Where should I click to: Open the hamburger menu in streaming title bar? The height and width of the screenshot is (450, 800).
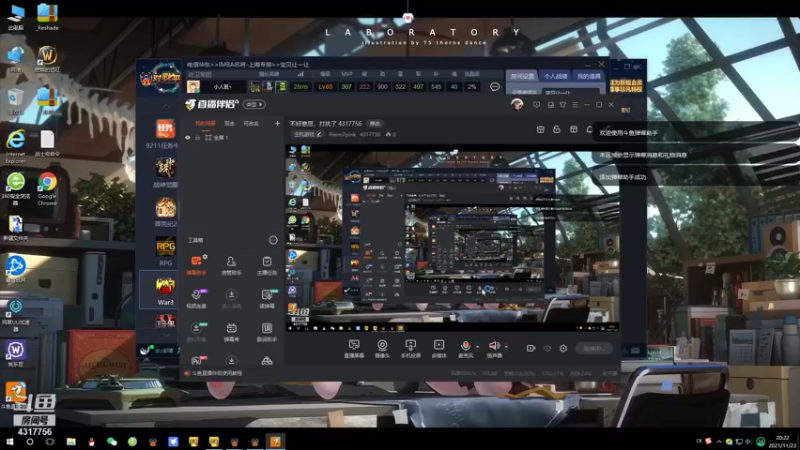[575, 105]
